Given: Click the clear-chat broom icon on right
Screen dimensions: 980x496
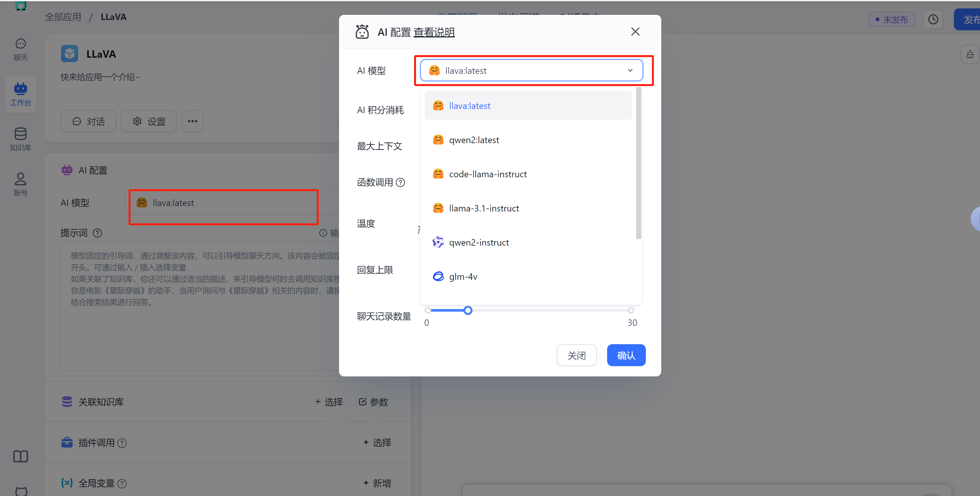Looking at the screenshot, I should click(970, 54).
